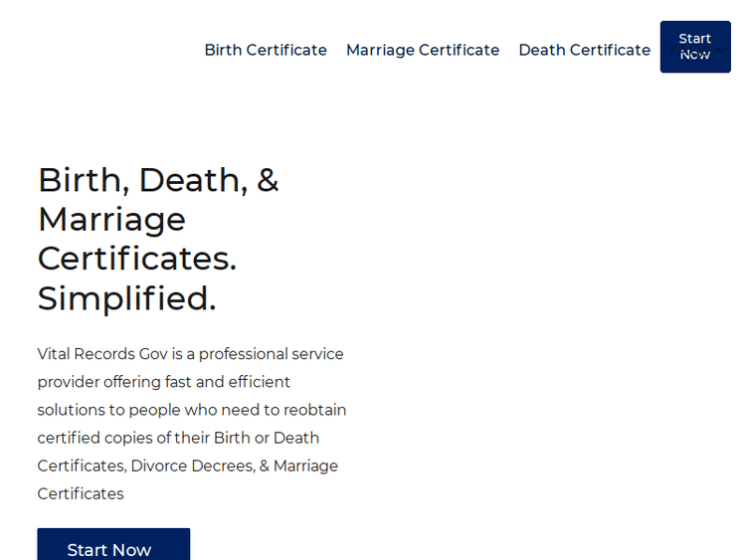
Task: Click the word 'Simplified.' in the heading
Action: point(126,298)
